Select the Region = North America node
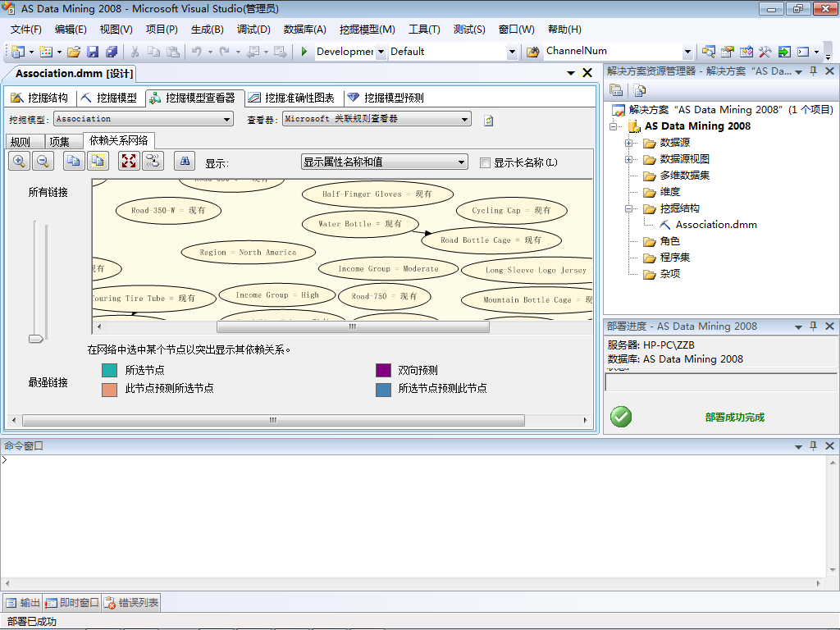 [x=248, y=253]
